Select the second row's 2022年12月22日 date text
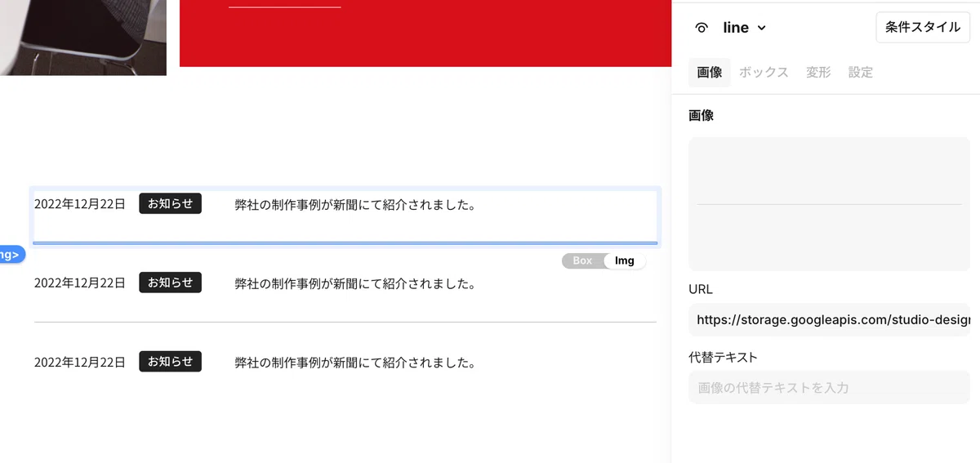 click(x=80, y=283)
